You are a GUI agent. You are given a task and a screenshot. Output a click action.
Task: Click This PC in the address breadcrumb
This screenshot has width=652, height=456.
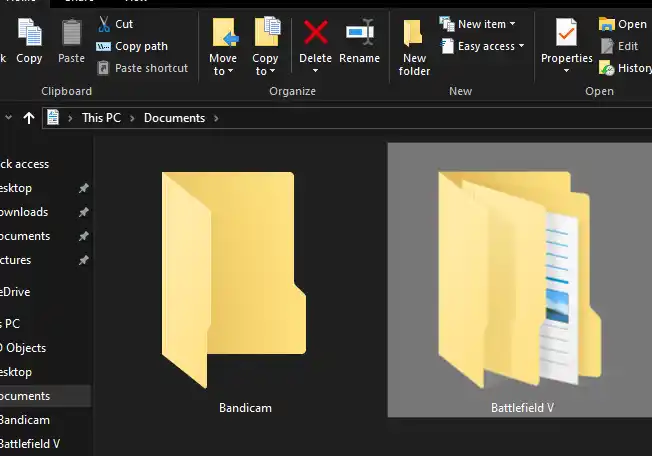[101, 118]
